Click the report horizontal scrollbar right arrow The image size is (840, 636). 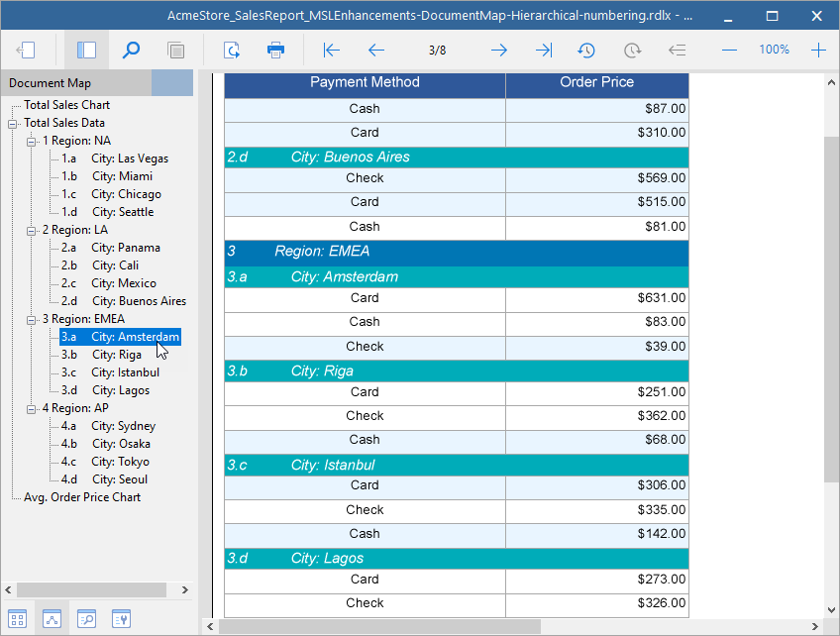click(815, 626)
